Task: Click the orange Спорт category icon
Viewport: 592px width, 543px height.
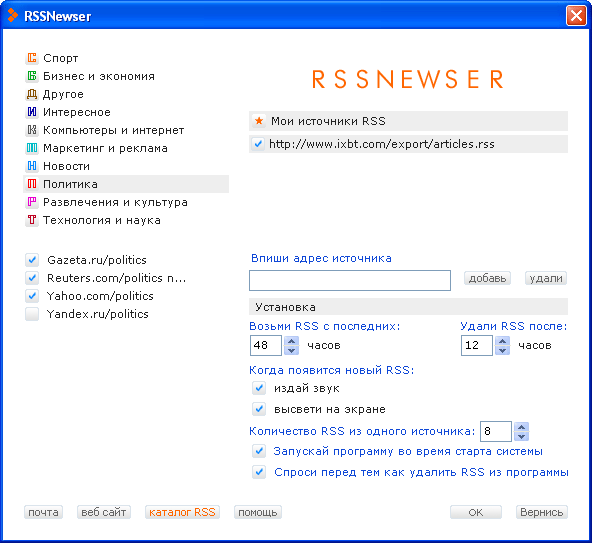Action: (x=32, y=58)
